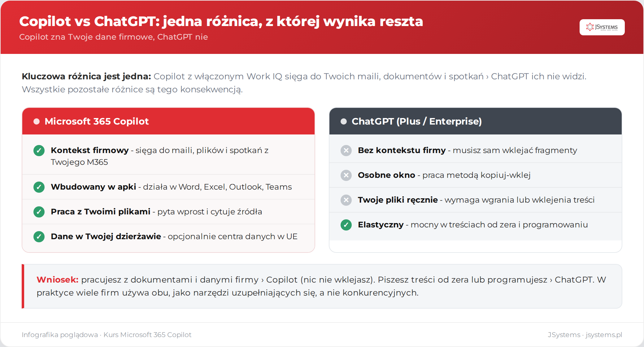Click the 'Praca z Twoimi plikami' label
The image size is (644, 347).
(101, 212)
